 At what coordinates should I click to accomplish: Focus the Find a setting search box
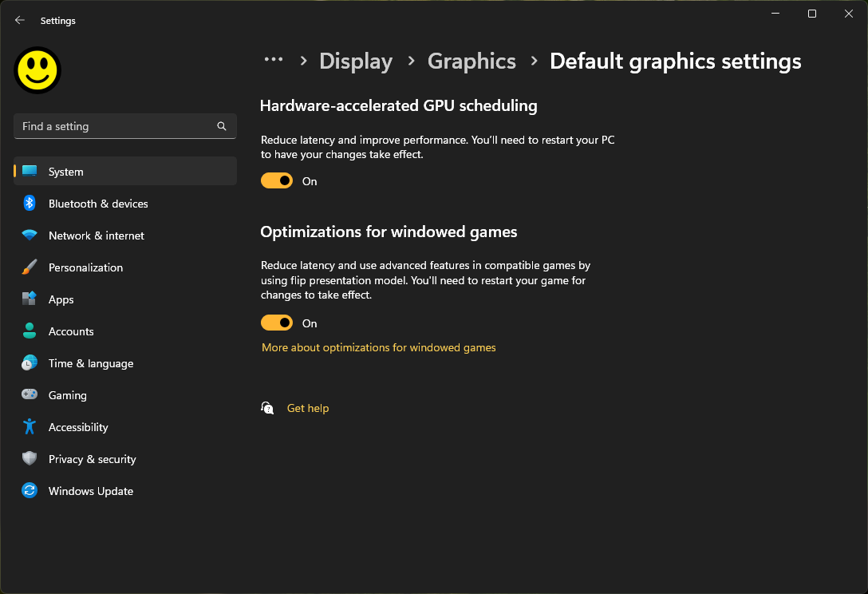click(116, 126)
